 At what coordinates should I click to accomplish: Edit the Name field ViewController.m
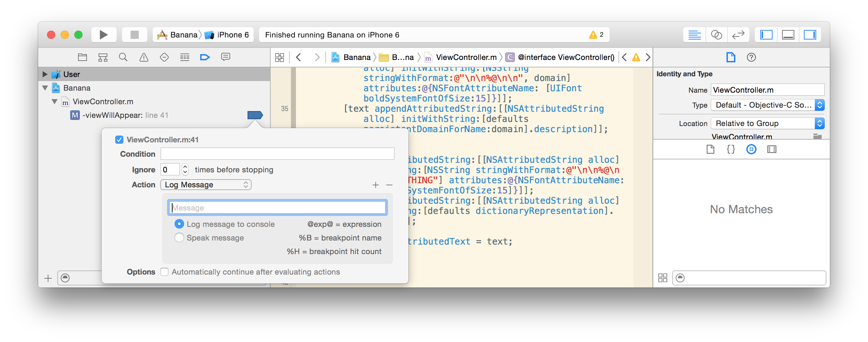coord(768,90)
